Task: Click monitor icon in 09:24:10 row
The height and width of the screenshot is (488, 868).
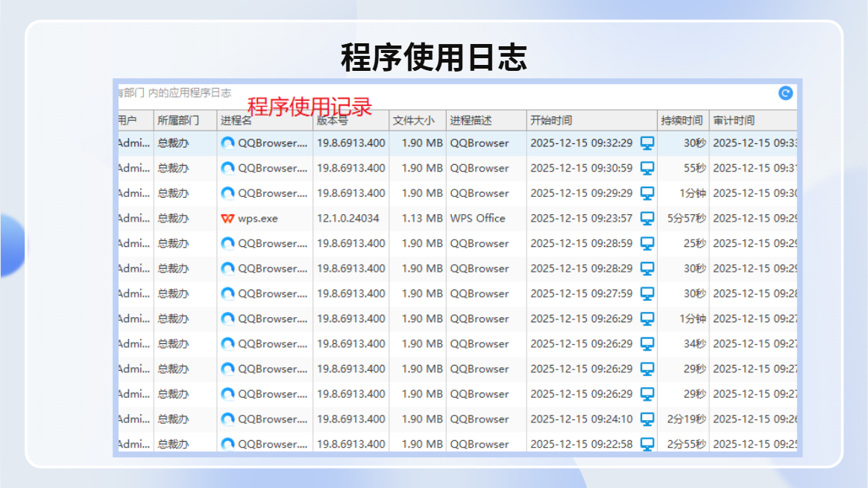Action: [647, 419]
